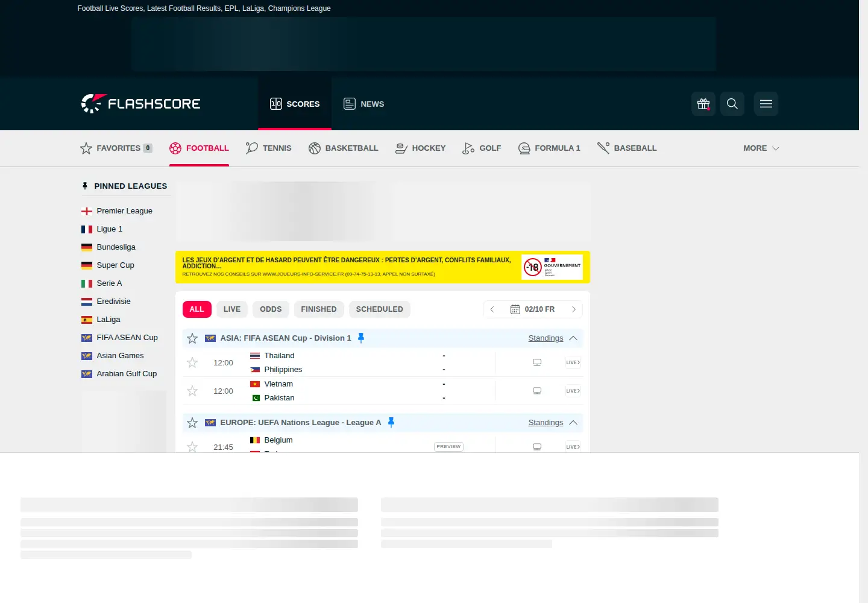
Task: Open Thailand team row
Action: 272,356
